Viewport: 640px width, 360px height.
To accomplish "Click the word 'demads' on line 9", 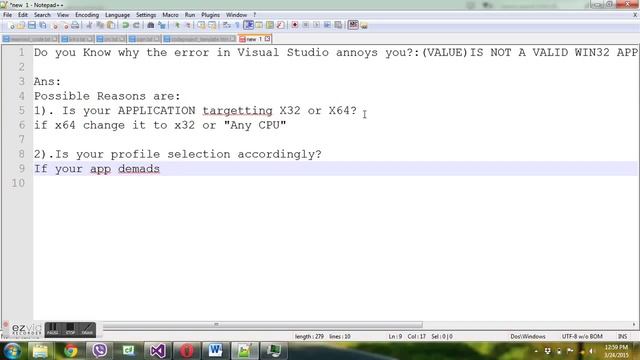I will pos(139,169).
